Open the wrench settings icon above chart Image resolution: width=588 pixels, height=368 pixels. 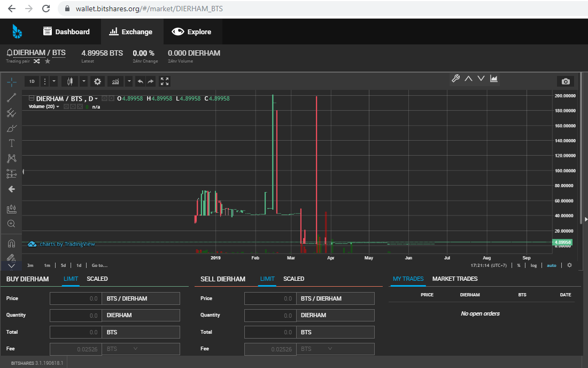coord(455,79)
